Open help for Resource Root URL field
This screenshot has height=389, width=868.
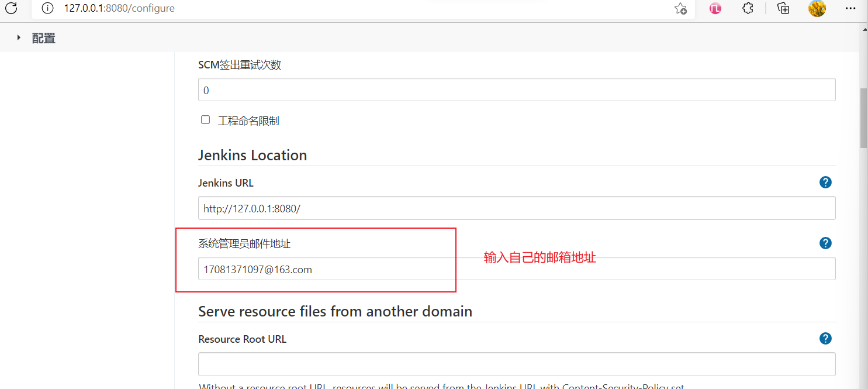825,339
